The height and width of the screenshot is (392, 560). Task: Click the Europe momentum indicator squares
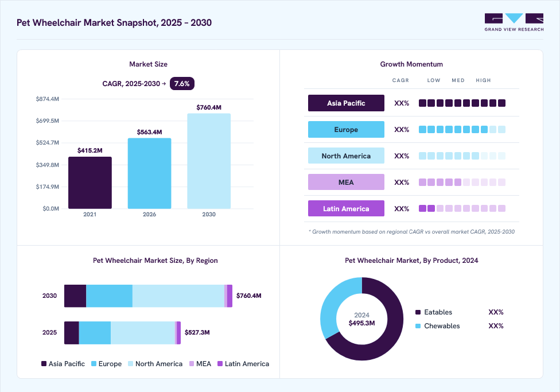(462, 129)
